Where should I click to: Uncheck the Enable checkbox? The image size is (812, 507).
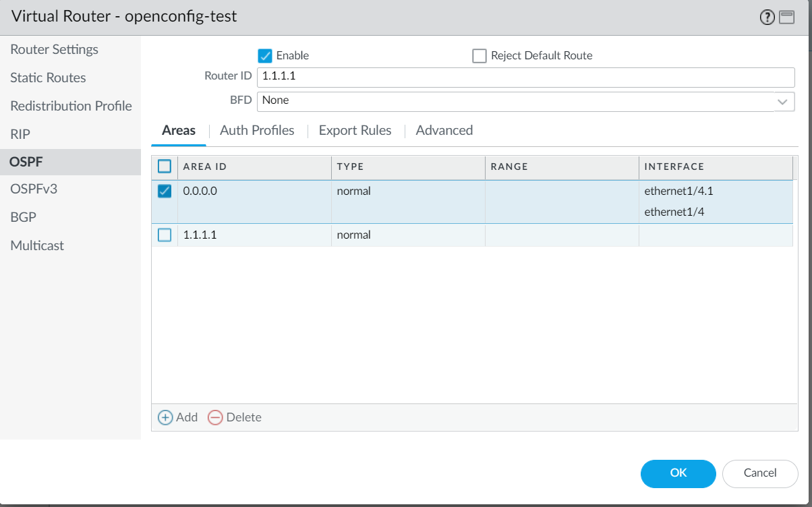(265, 55)
